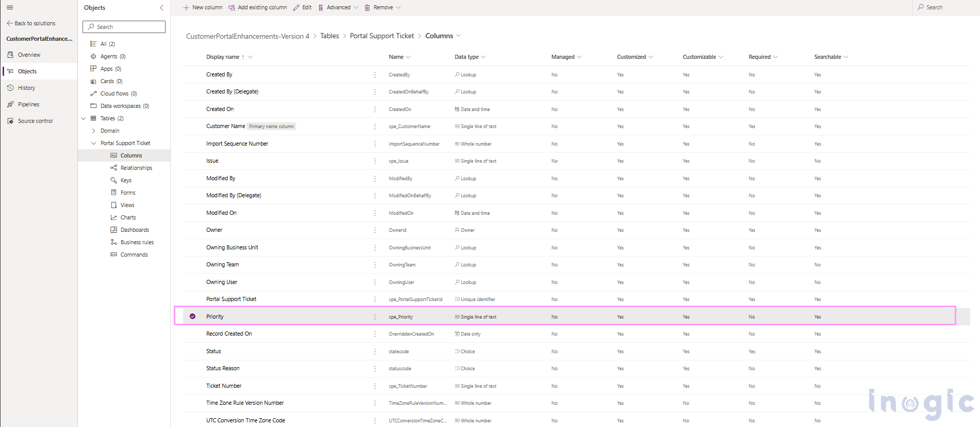Image resolution: width=980 pixels, height=427 pixels.
Task: Open the Status Reason column
Action: pyautogui.click(x=223, y=368)
